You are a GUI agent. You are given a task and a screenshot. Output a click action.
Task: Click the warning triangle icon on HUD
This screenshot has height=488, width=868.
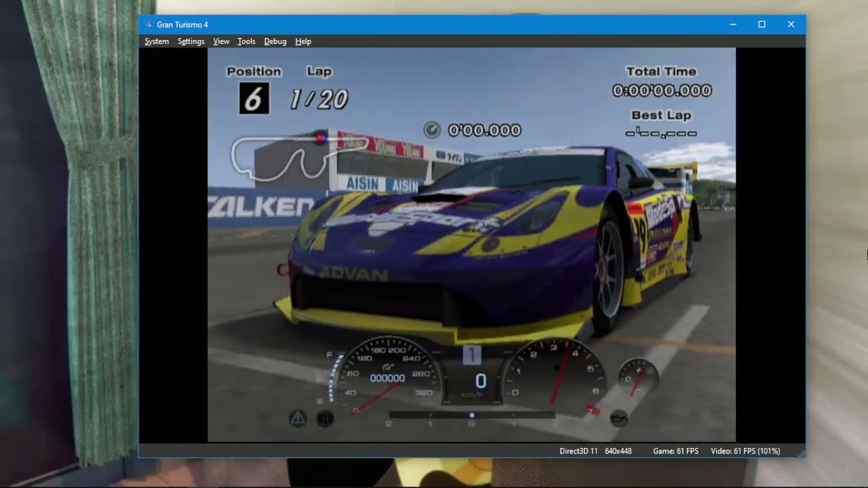click(298, 418)
